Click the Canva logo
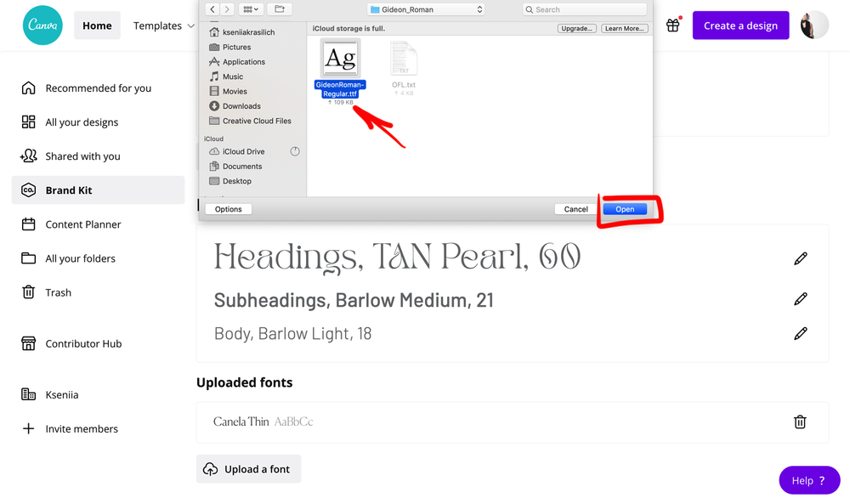 (x=41, y=25)
